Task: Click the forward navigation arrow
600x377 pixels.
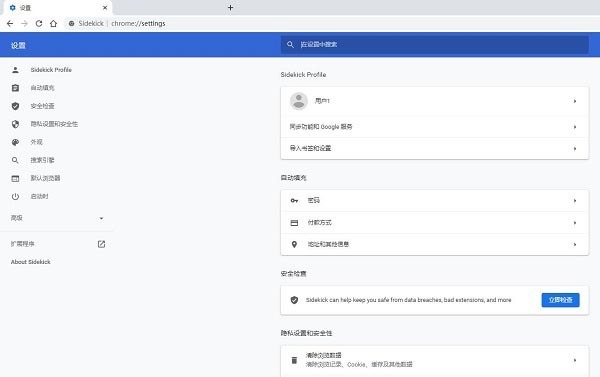Action: tap(24, 23)
